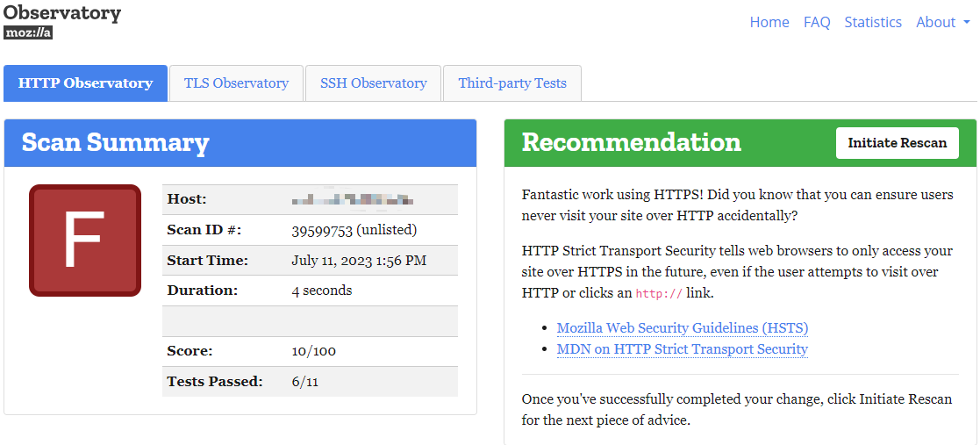Open the Statistics page
980x445 pixels.
(873, 22)
